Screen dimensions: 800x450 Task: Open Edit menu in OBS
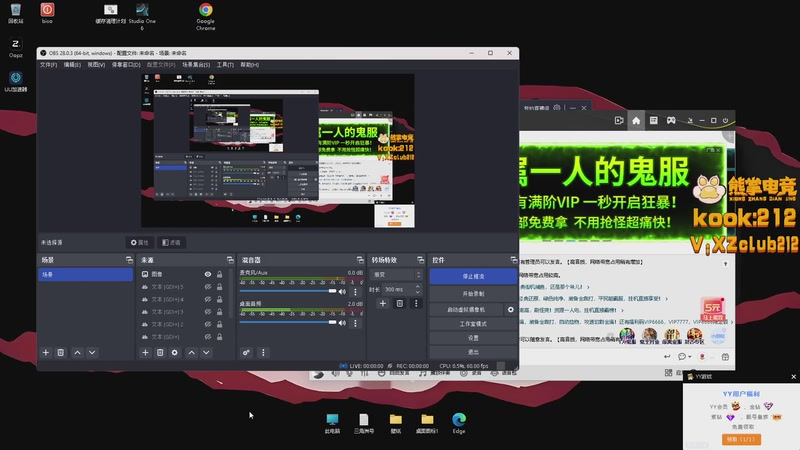coord(72,65)
